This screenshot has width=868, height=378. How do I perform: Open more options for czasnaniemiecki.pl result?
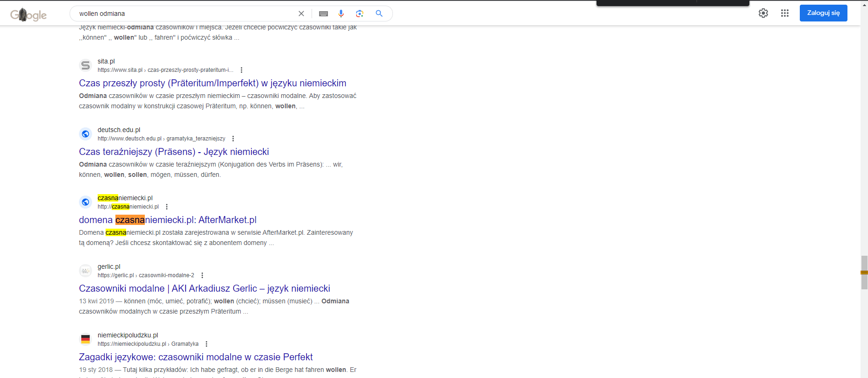tap(167, 207)
